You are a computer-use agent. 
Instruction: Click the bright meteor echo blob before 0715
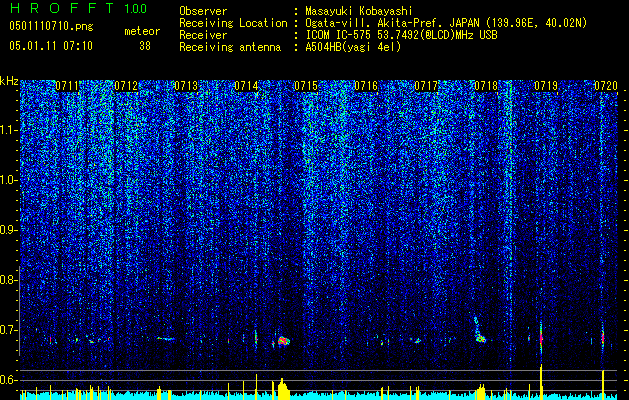click(x=284, y=341)
